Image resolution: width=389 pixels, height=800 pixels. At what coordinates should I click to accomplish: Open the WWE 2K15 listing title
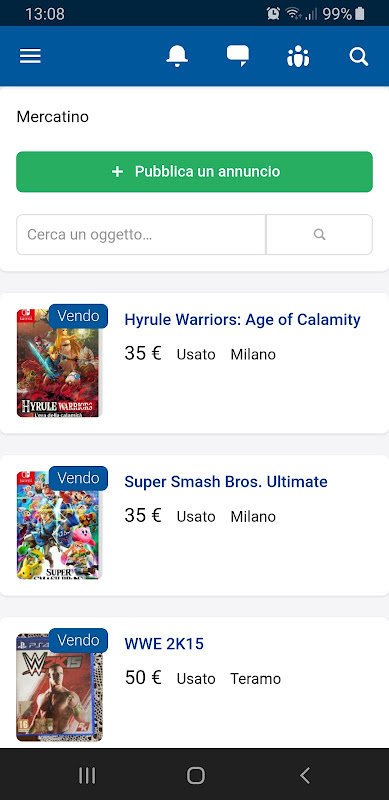(164, 644)
